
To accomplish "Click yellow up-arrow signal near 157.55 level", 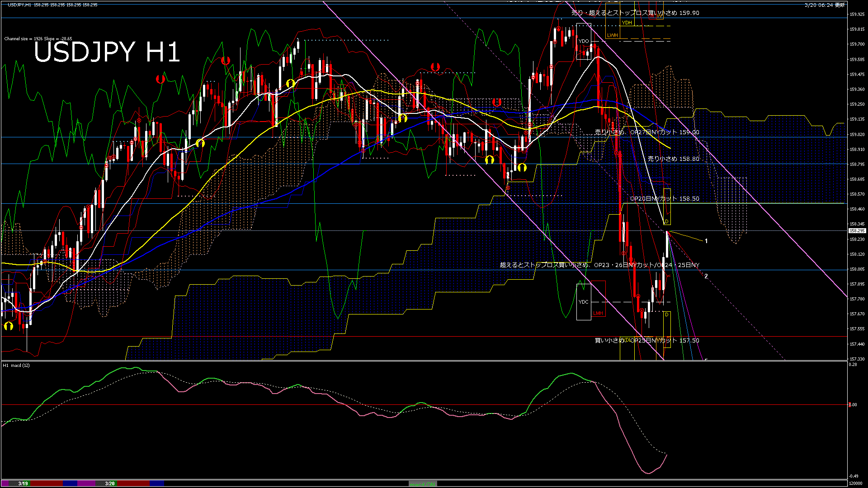I will tap(9, 326).
